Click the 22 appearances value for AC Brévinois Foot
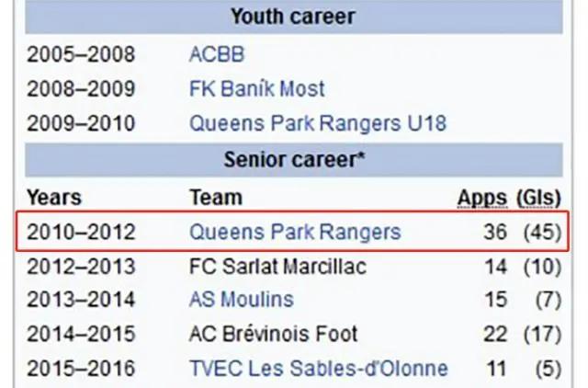 coord(495,334)
